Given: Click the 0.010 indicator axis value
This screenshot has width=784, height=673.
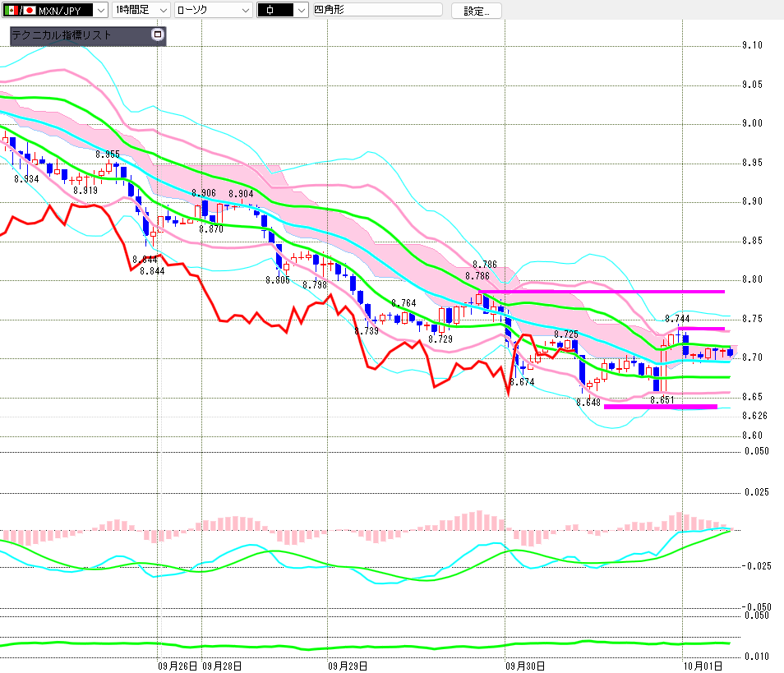Looking at the screenshot, I should point(757,657).
